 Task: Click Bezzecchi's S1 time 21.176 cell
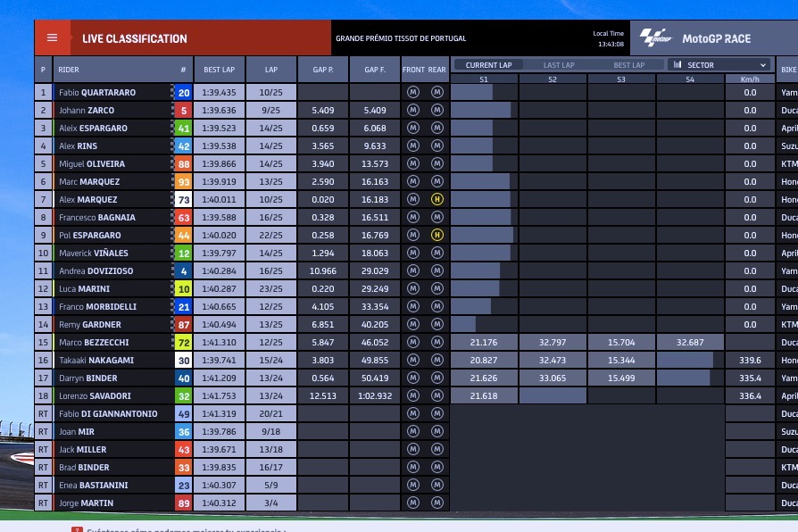[x=484, y=342]
